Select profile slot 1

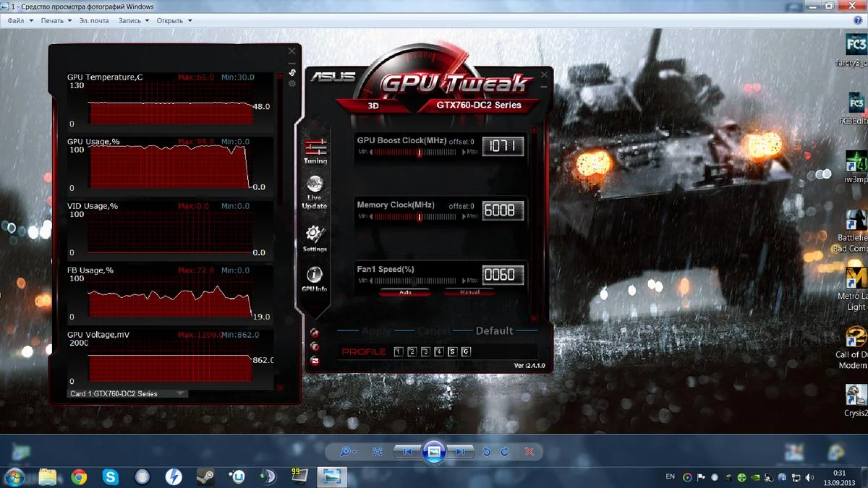399,352
